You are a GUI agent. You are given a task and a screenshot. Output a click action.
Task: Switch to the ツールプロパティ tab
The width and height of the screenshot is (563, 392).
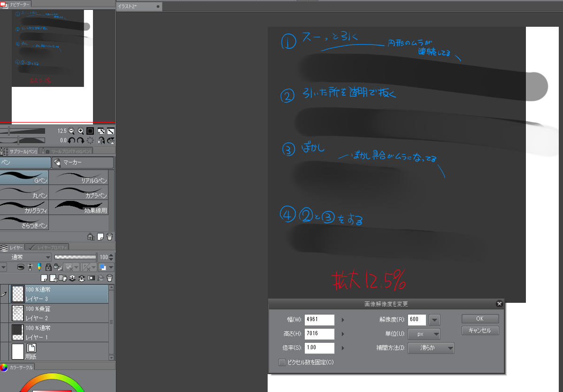tap(66, 152)
